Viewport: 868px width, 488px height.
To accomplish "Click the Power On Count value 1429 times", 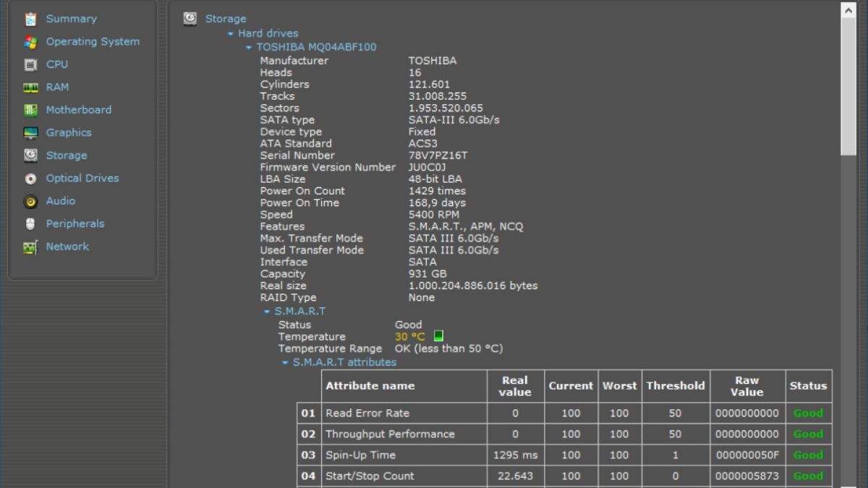I will [437, 191].
